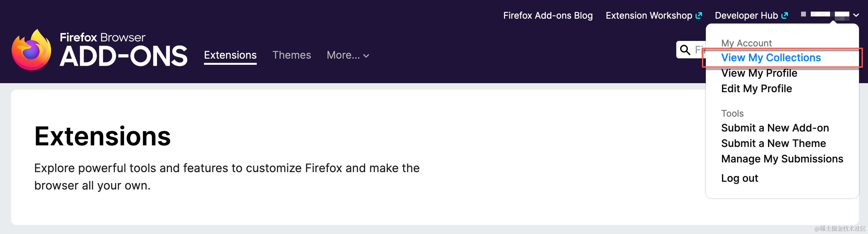Click the search magnifier icon

[x=685, y=50]
